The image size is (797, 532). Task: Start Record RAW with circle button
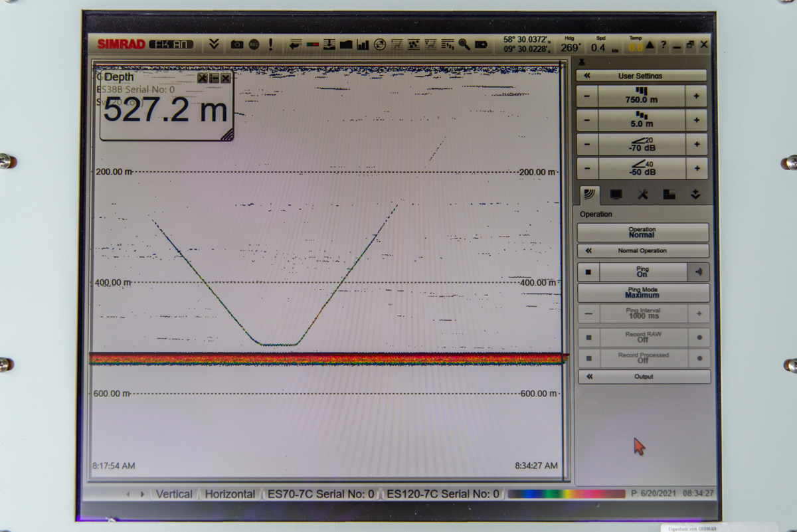pyautogui.click(x=699, y=337)
